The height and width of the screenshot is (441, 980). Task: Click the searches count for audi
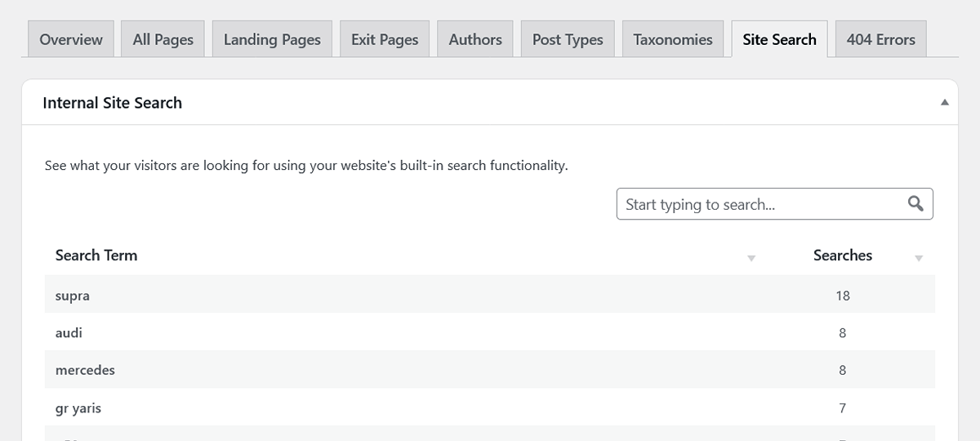[843, 333]
